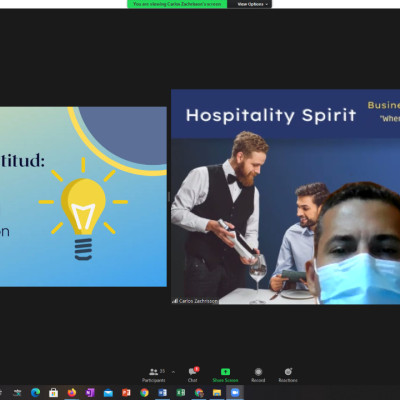
Task: Select Carlos Zachrisson's video tile
Action: [285, 197]
